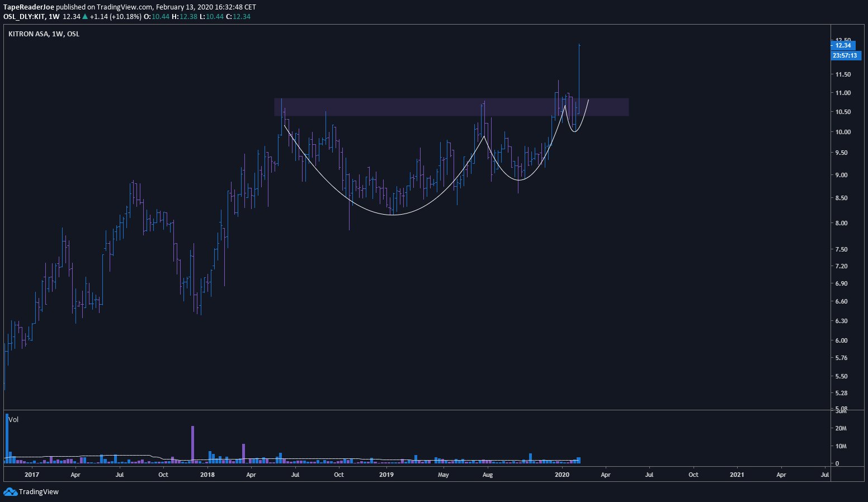Click the 10.50 price axis label
Screen dimensions: 868x502
coord(843,112)
